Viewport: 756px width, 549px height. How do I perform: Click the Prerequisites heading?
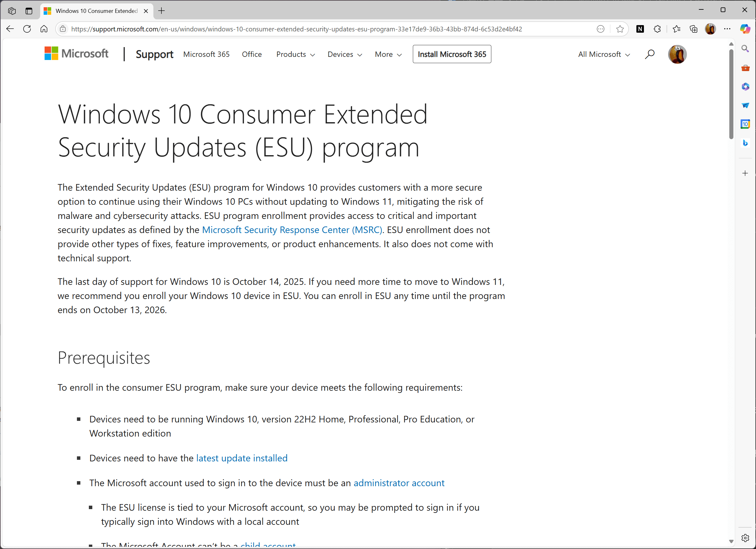(104, 358)
